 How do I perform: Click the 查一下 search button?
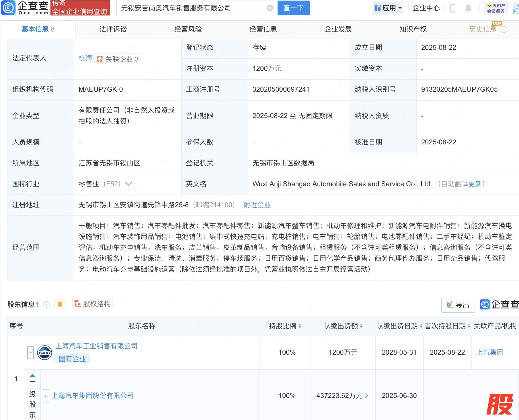coord(293,8)
